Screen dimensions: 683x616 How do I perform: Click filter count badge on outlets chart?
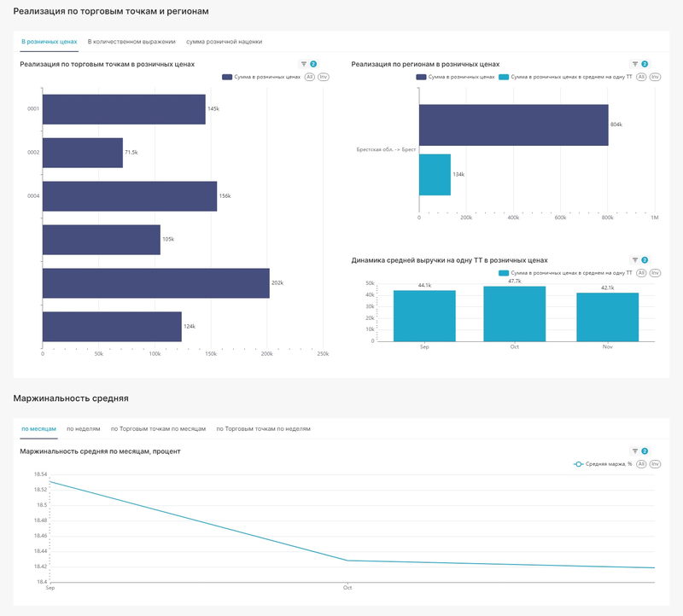[x=313, y=64]
